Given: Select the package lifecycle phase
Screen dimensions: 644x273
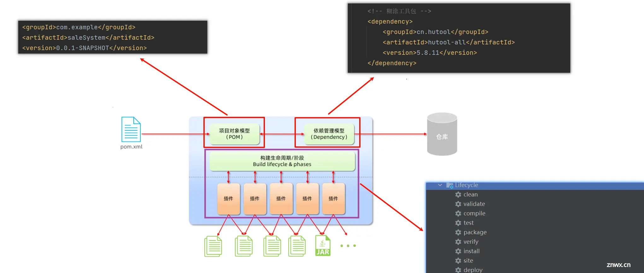Looking at the screenshot, I should click(x=475, y=232).
